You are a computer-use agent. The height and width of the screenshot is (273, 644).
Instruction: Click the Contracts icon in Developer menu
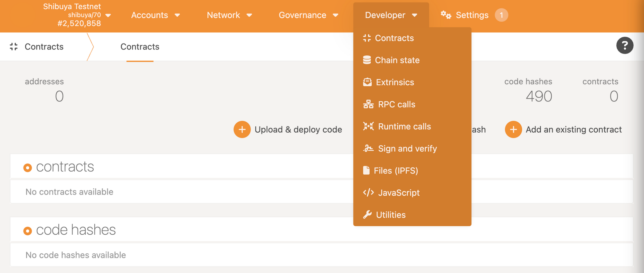367,38
